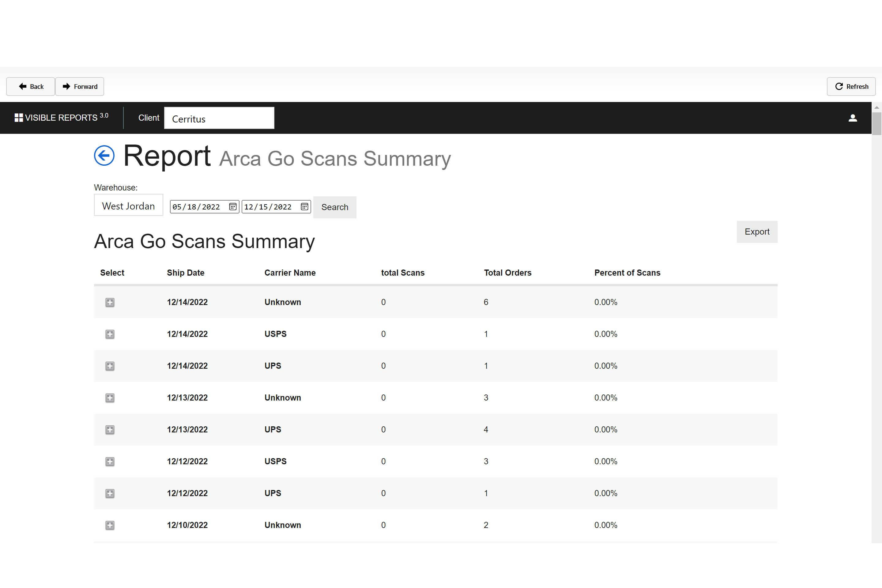Viewport: 882px width, 588px height.
Task: Click carrier name UPS in 12/12/2022 row
Action: point(273,493)
